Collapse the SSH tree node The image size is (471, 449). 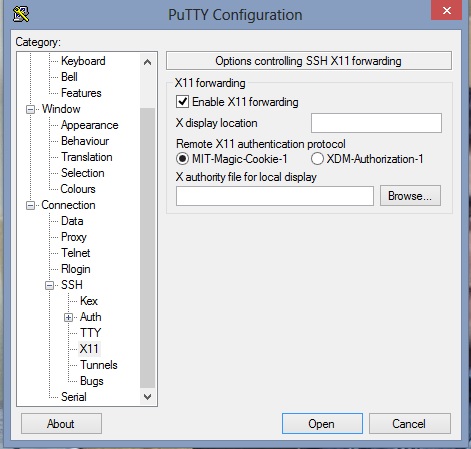[49, 285]
